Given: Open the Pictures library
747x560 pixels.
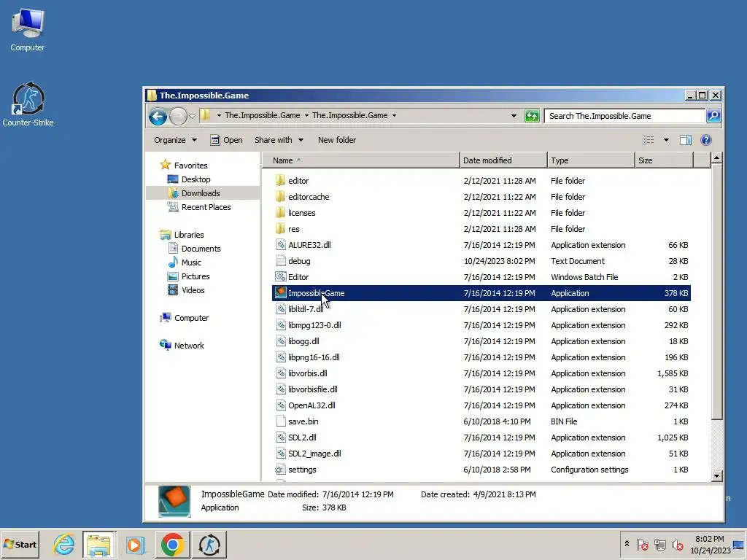Looking at the screenshot, I should pyautogui.click(x=188, y=276).
